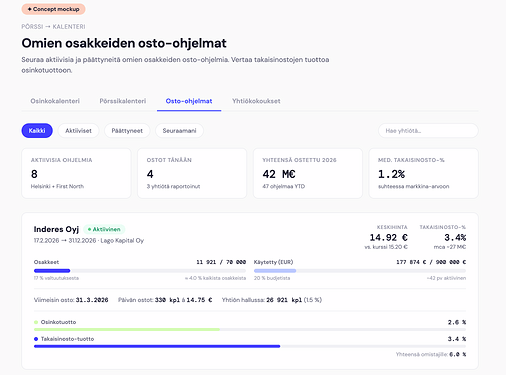506x375 pixels.
Task: Click the 2.6 % Osinkotuotto value
Action: point(457,322)
